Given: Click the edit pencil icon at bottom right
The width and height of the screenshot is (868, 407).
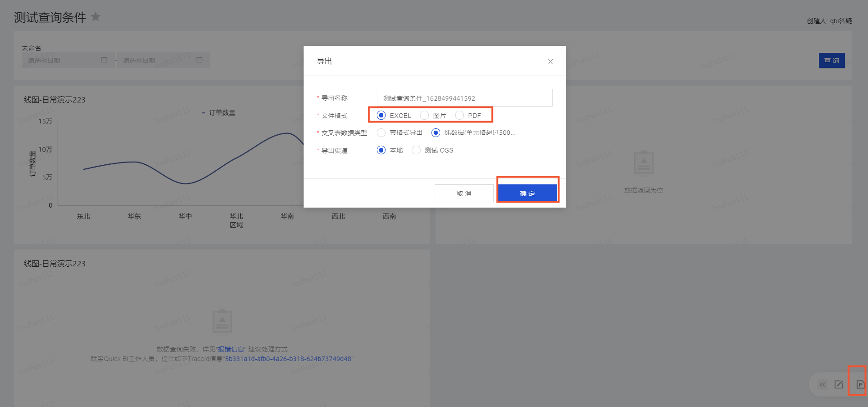Looking at the screenshot, I should [x=839, y=385].
